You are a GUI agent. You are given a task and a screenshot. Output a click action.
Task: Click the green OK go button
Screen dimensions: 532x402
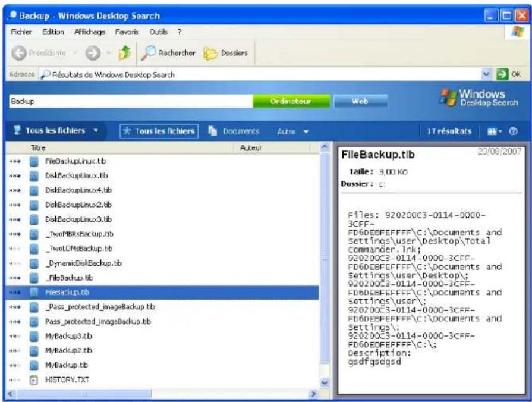[508, 74]
